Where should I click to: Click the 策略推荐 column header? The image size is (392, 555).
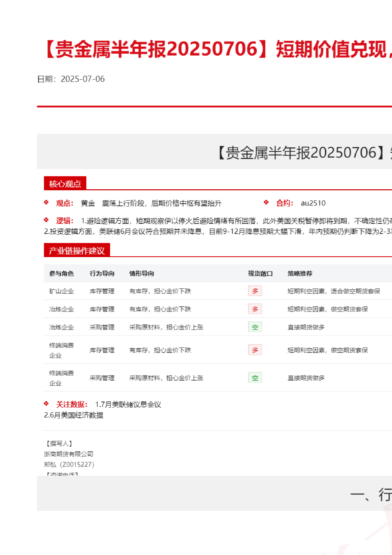pos(300,274)
